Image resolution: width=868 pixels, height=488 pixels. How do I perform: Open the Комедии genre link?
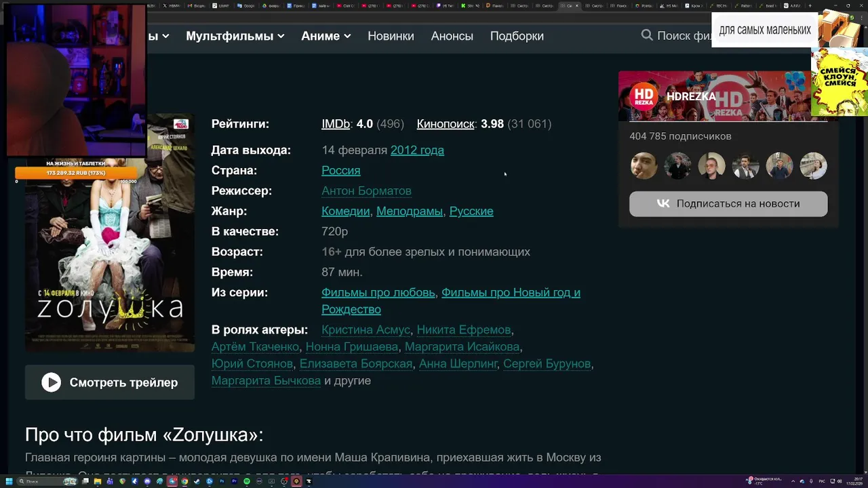point(346,211)
